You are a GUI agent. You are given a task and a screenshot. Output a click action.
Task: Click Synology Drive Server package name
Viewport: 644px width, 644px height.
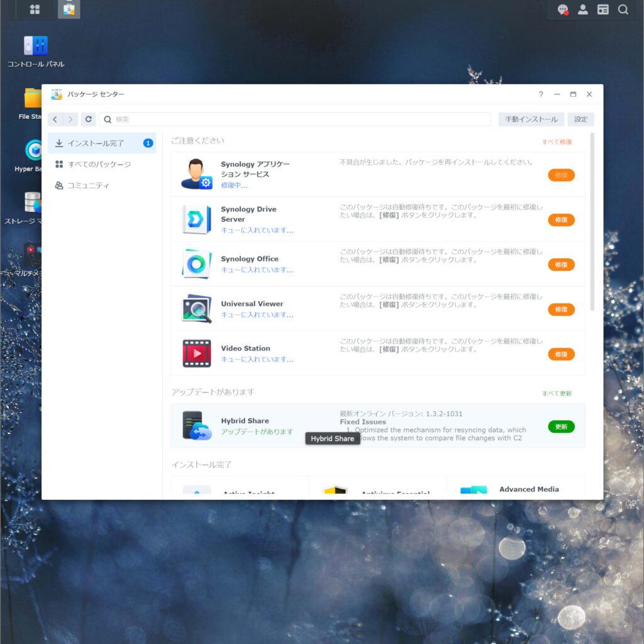click(x=248, y=214)
